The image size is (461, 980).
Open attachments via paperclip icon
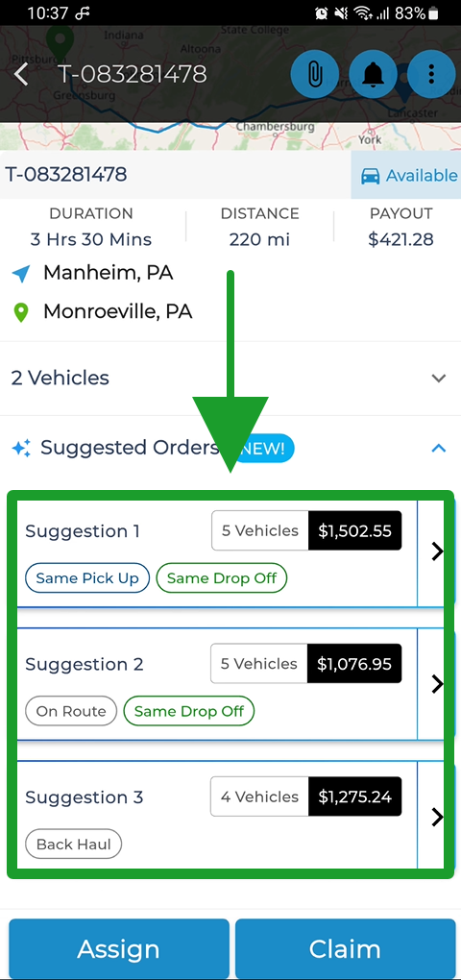click(x=315, y=74)
